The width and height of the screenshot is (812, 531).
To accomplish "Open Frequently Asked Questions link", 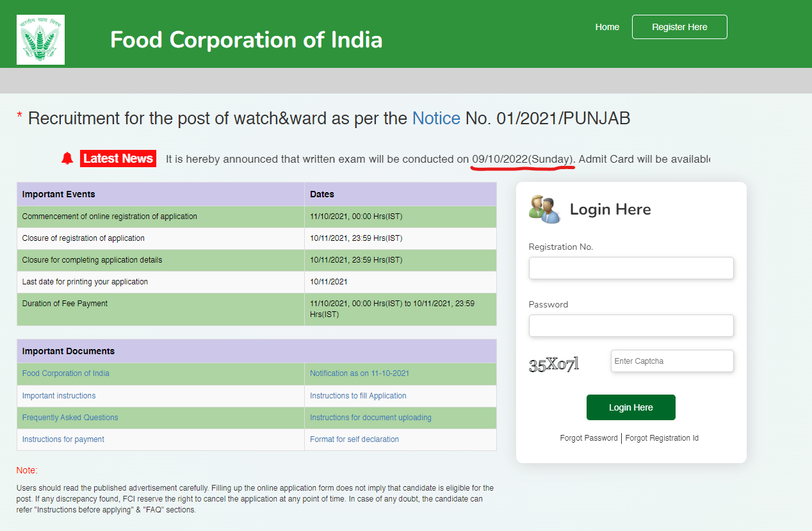I will [x=70, y=418].
